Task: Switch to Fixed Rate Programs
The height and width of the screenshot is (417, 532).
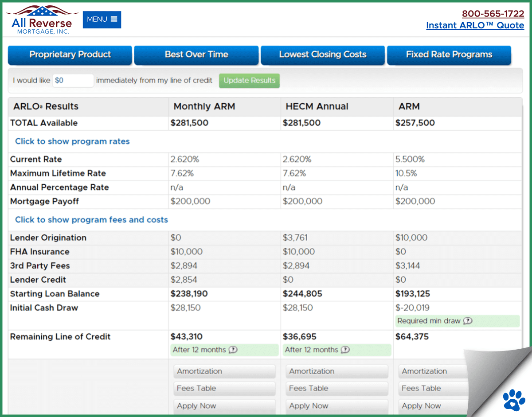Action: (449, 55)
